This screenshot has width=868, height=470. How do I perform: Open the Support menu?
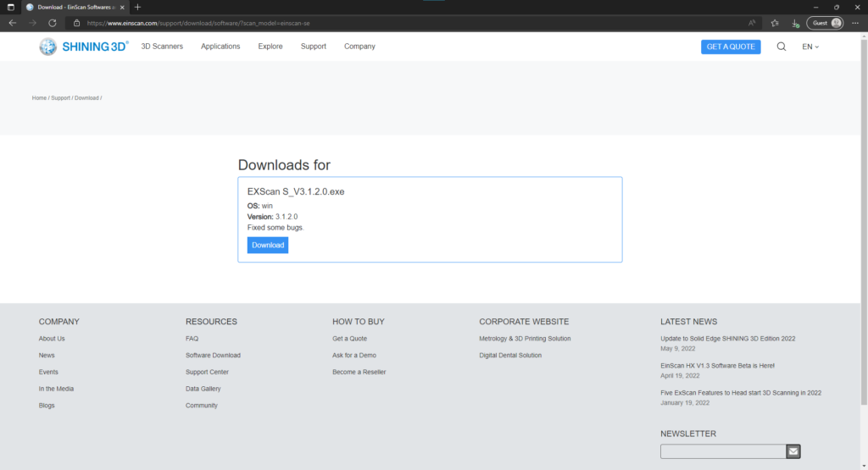point(314,47)
